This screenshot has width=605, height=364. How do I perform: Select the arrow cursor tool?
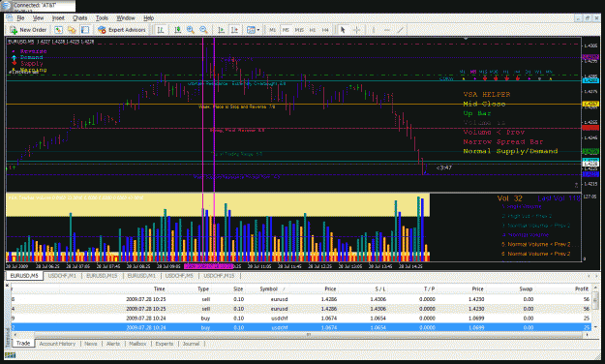pyautogui.click(x=343, y=30)
